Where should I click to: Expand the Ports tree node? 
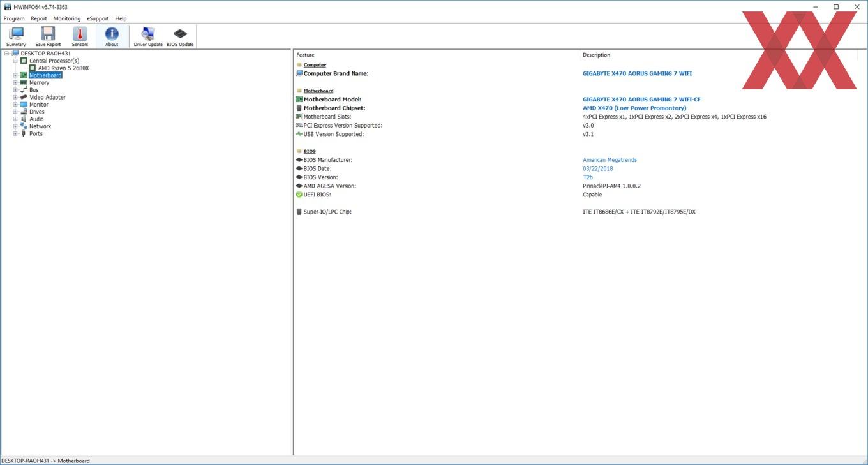(x=15, y=133)
